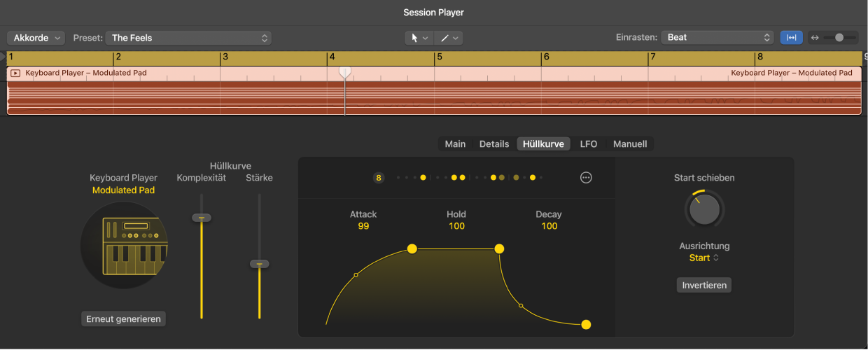Open the Manuell tab

[630, 144]
